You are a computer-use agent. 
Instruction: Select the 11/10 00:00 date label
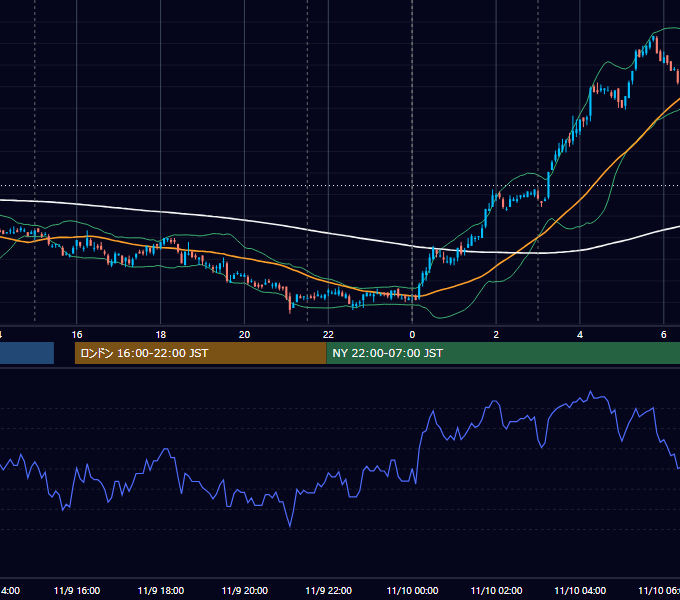coord(412,590)
